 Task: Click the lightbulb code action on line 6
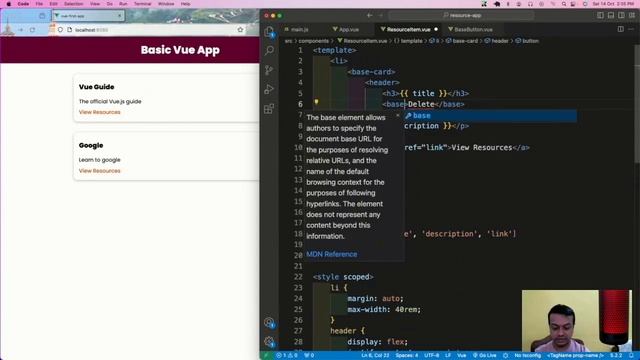click(316, 102)
